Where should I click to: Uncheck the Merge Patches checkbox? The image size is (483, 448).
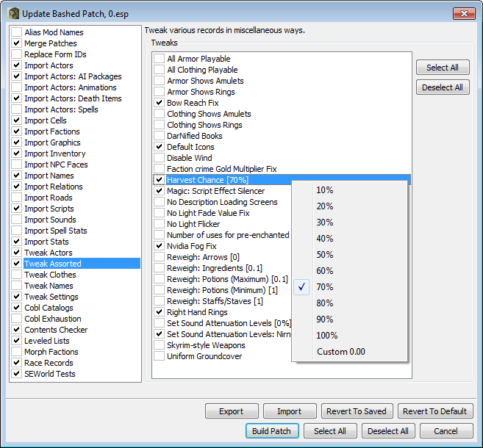click(17, 43)
